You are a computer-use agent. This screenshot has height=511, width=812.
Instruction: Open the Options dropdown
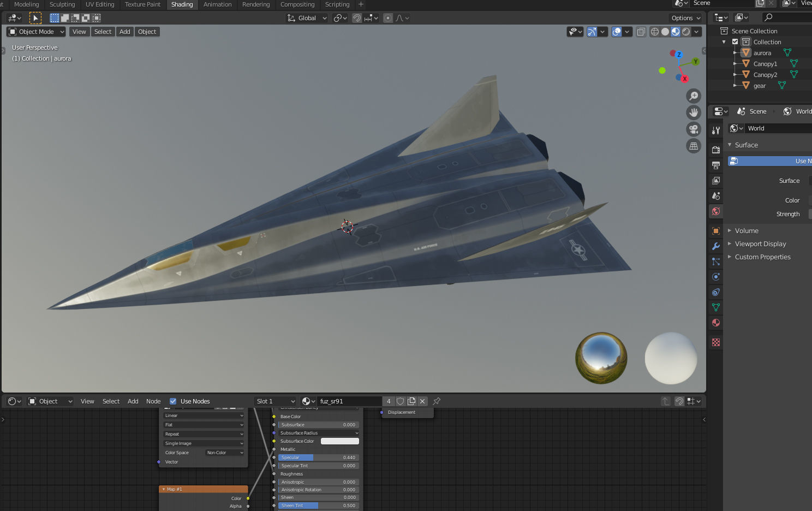[x=686, y=18]
